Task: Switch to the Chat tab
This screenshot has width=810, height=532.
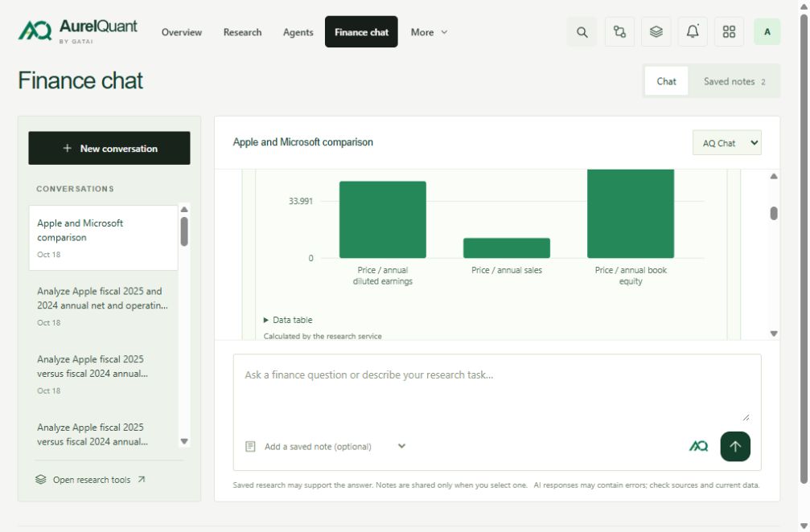Action: pos(666,81)
